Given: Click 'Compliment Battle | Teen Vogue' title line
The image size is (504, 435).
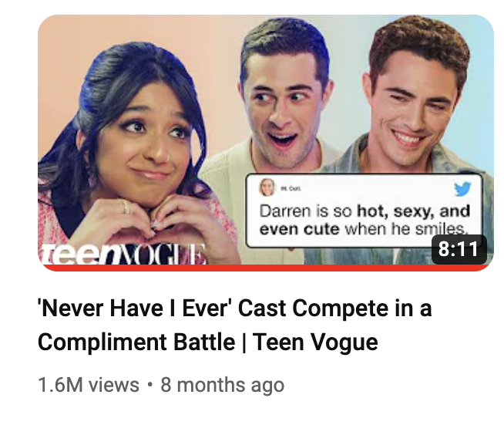Looking at the screenshot, I should click(208, 342).
